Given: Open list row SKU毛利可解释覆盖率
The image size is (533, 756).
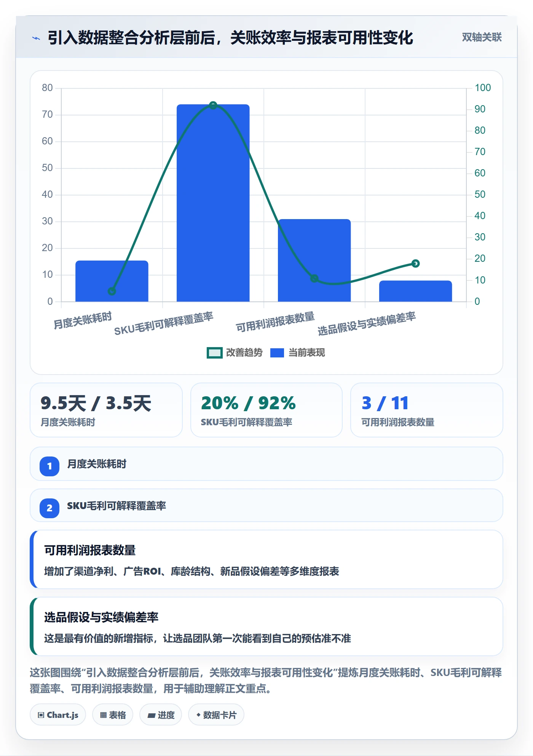Looking at the screenshot, I should click(x=266, y=506).
